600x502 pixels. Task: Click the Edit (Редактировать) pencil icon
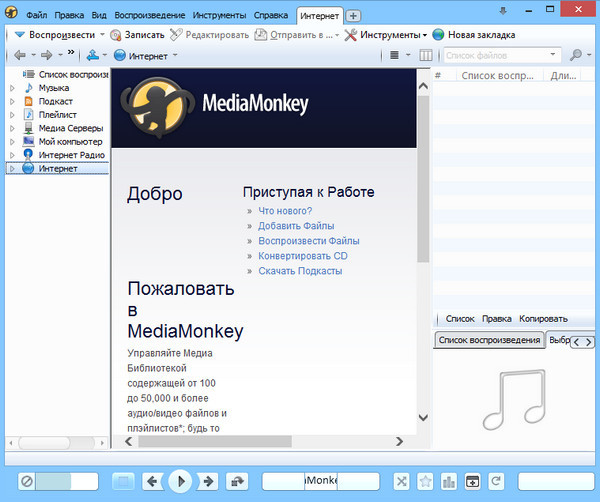(176, 34)
